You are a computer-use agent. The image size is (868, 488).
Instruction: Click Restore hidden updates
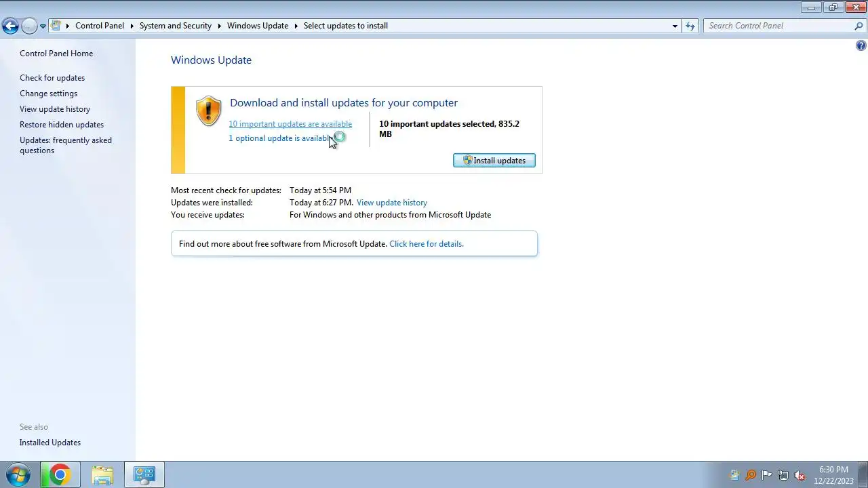(x=62, y=125)
